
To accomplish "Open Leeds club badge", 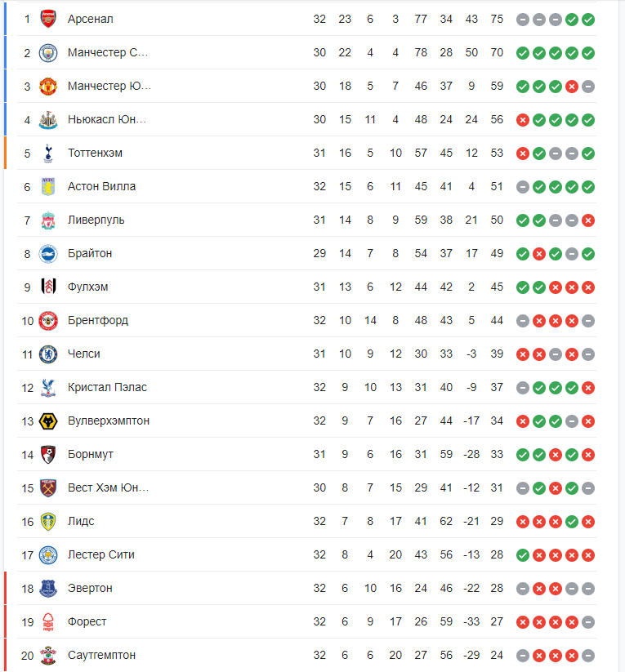I will [48, 522].
